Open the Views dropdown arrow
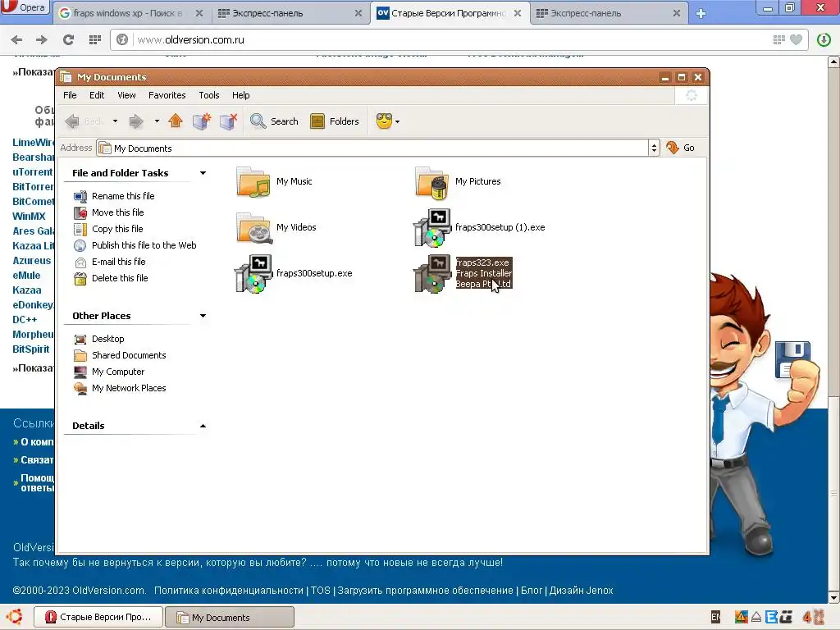Screen dimensions: 840x630 click(x=398, y=121)
